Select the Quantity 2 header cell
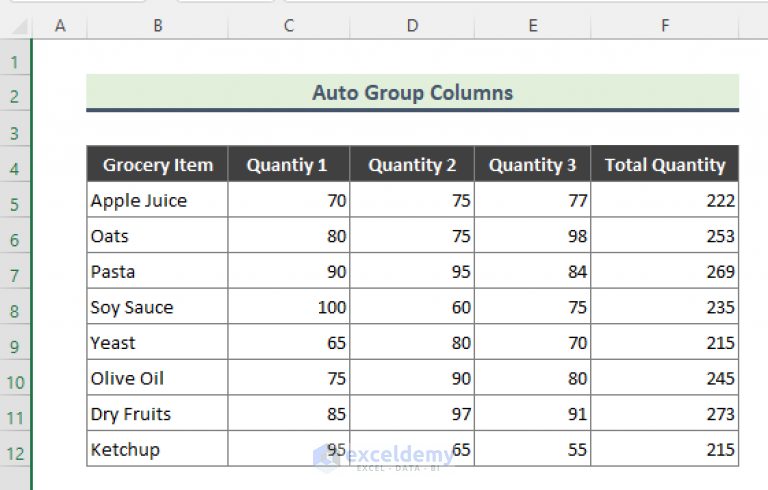 (x=412, y=164)
